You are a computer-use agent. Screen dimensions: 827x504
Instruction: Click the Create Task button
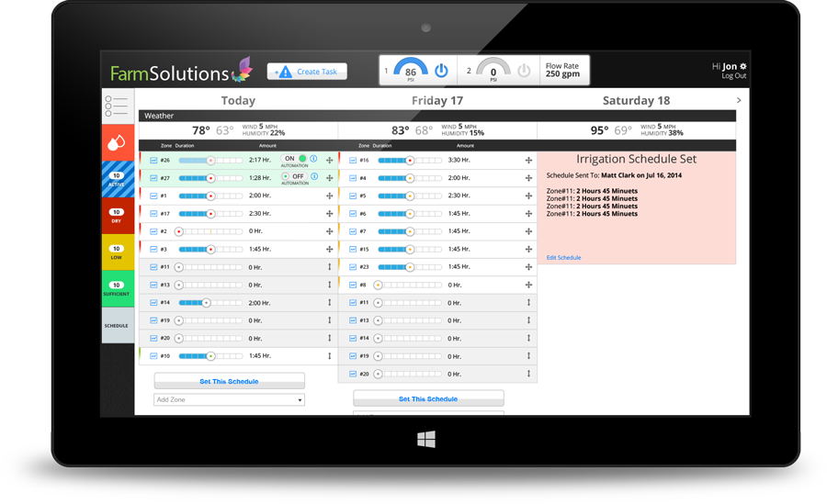[x=307, y=72]
